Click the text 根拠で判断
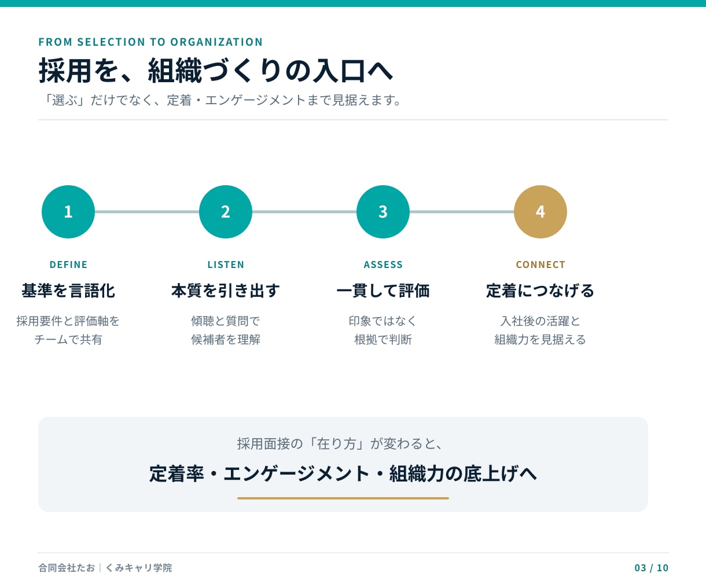 pos(383,339)
